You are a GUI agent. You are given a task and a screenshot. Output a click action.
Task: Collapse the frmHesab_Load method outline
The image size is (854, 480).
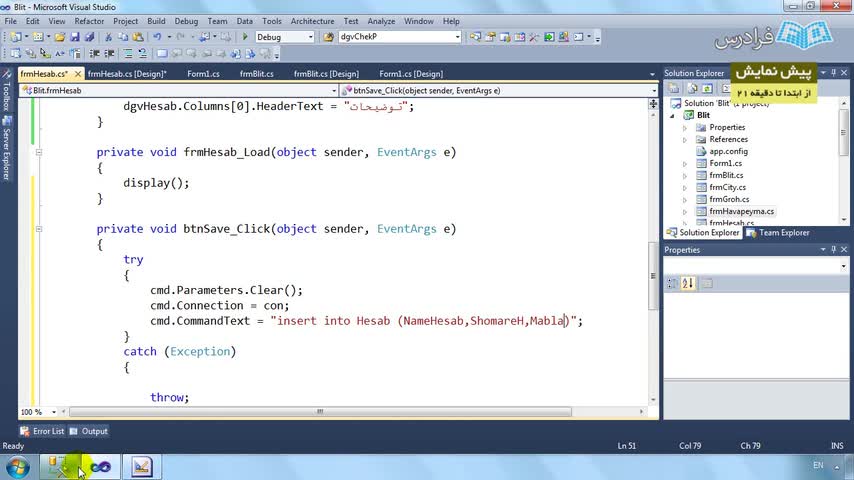pos(39,153)
